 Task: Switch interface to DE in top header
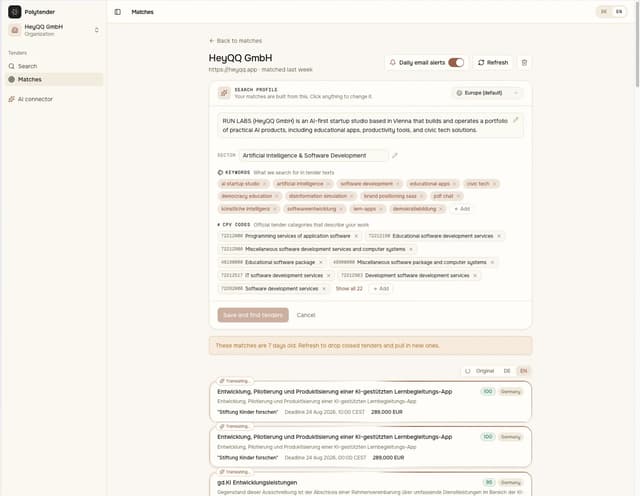coord(604,12)
